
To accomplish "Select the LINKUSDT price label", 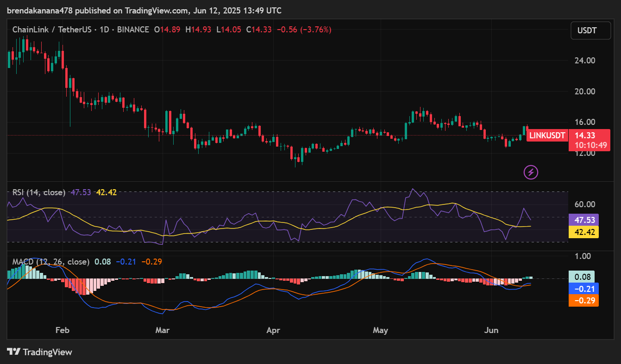I will [547, 136].
